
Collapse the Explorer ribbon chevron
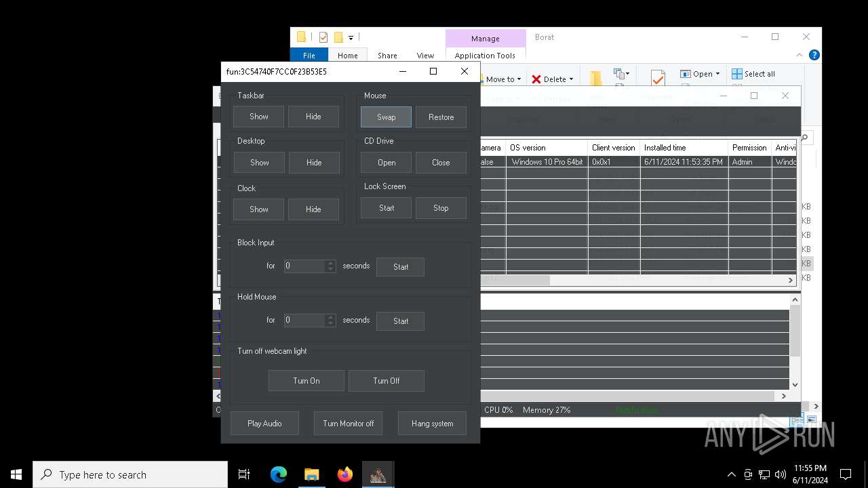click(x=801, y=55)
